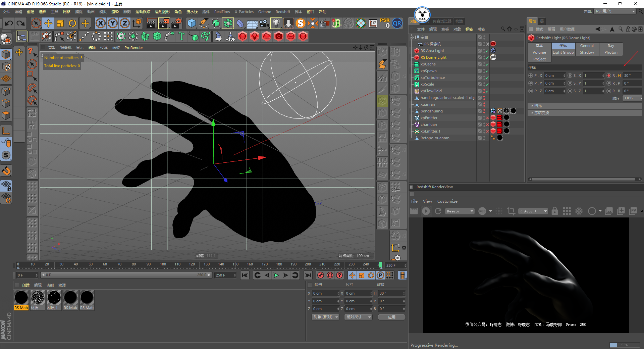This screenshot has height=349, width=644.
Task: Refresh the Redshift RenderView render
Action: tap(438, 211)
